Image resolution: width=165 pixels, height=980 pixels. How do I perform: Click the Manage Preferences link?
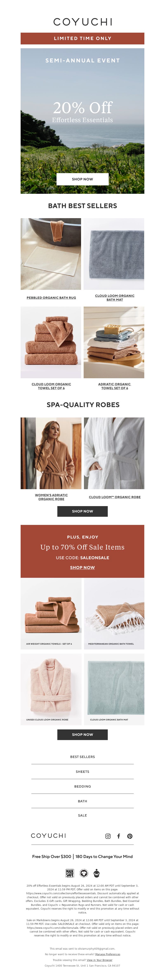coord(108,954)
